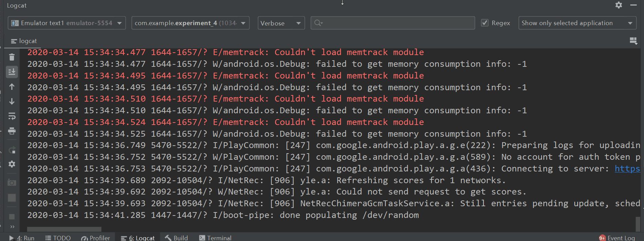Select the logcat subtab
The height and width of the screenshot is (241, 644).
pyautogui.click(x=24, y=41)
